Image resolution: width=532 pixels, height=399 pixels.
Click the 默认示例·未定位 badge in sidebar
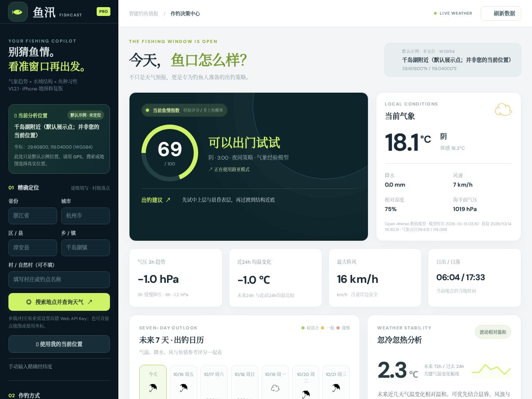(x=86, y=115)
